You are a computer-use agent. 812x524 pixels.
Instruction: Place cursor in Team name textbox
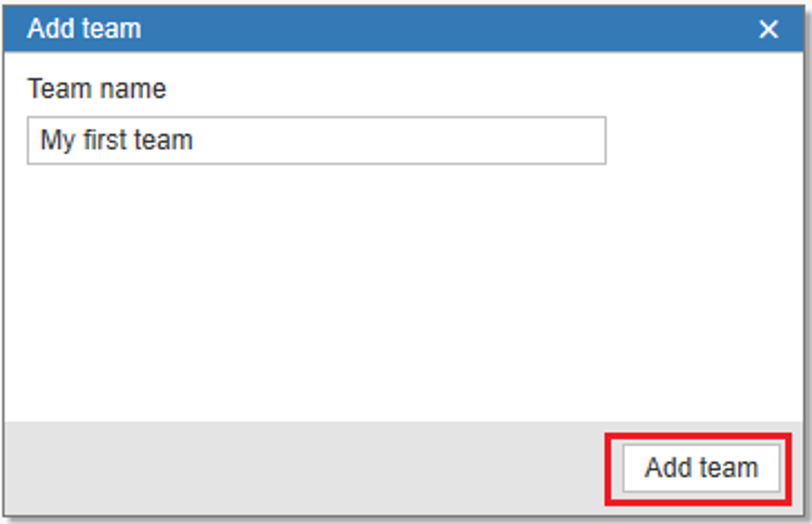click(x=316, y=140)
